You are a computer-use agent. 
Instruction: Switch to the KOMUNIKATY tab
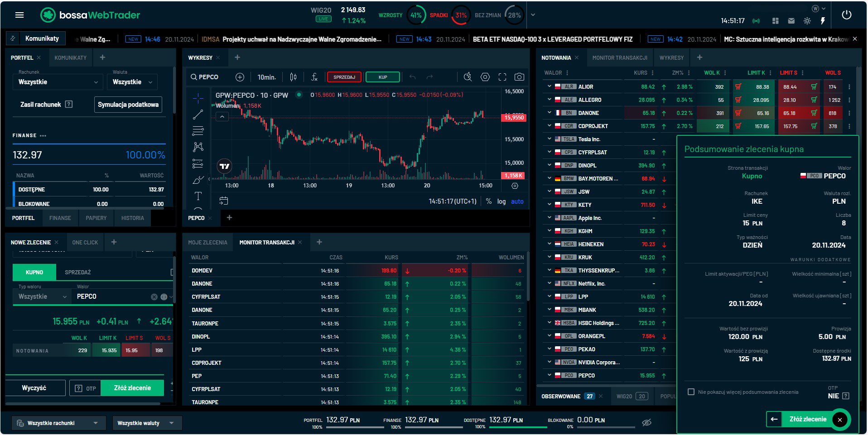(70, 57)
